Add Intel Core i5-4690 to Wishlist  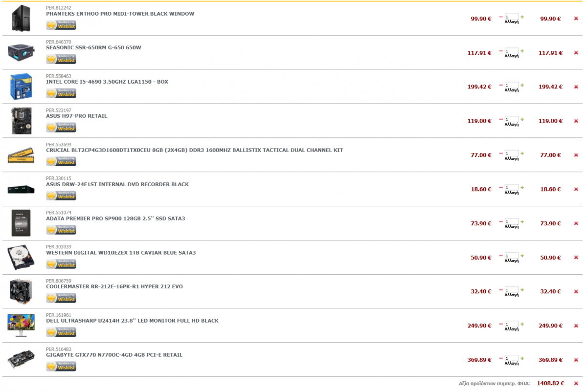coord(61,93)
